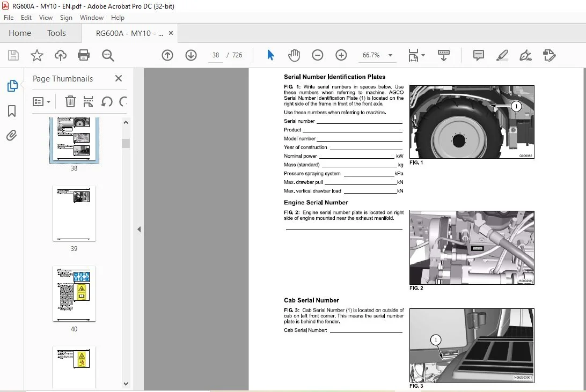Image resolution: width=586 pixels, height=392 pixels.
Task: Close the Page Thumbnails panel
Action: click(119, 78)
